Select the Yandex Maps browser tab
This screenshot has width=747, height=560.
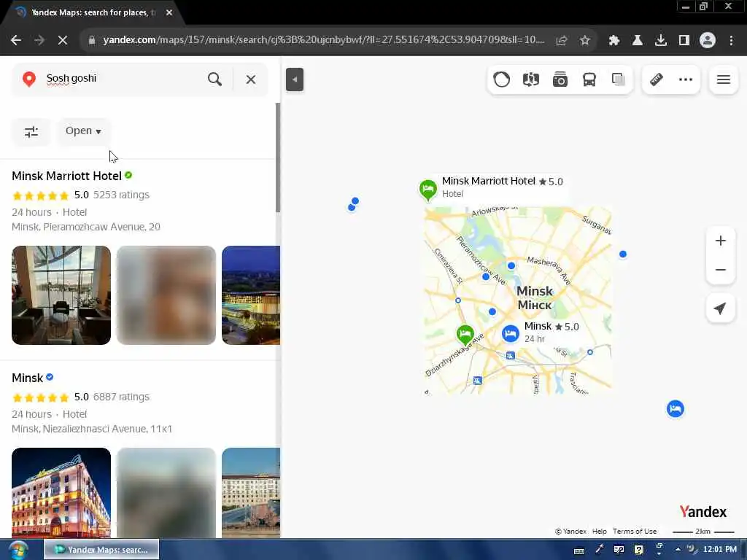point(90,13)
